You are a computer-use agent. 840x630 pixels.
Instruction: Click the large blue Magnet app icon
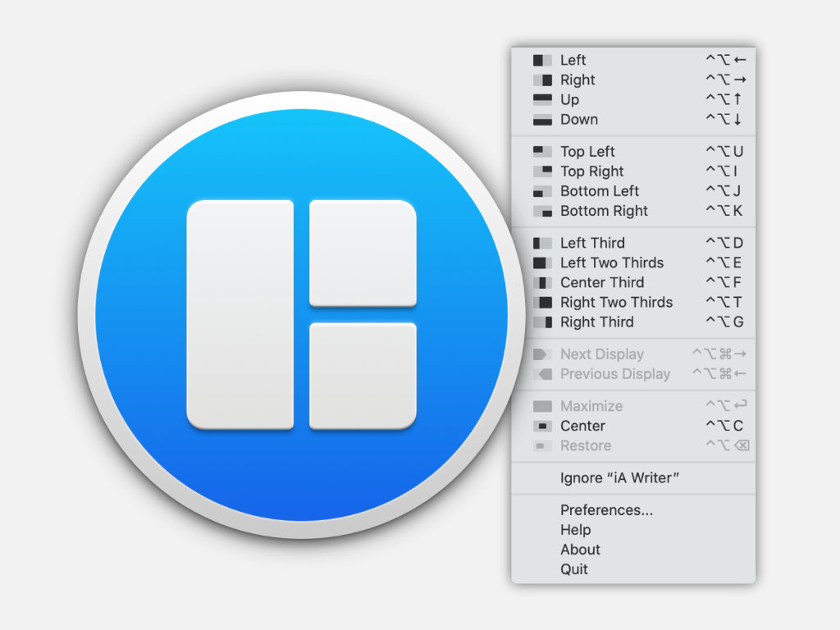301,315
